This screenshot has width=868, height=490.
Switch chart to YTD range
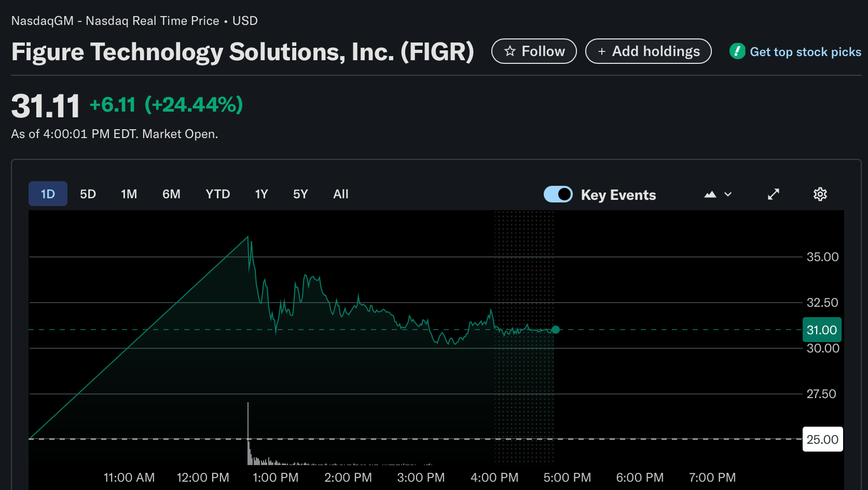[217, 194]
